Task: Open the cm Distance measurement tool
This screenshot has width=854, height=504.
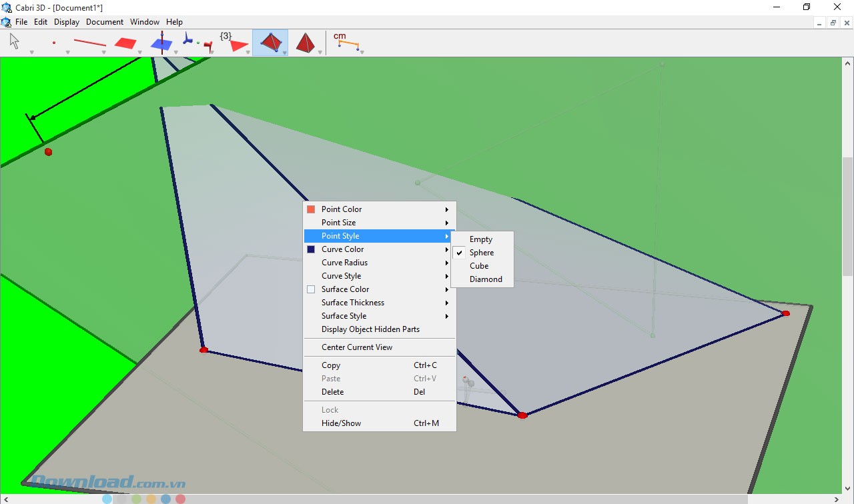Action: coord(346,42)
